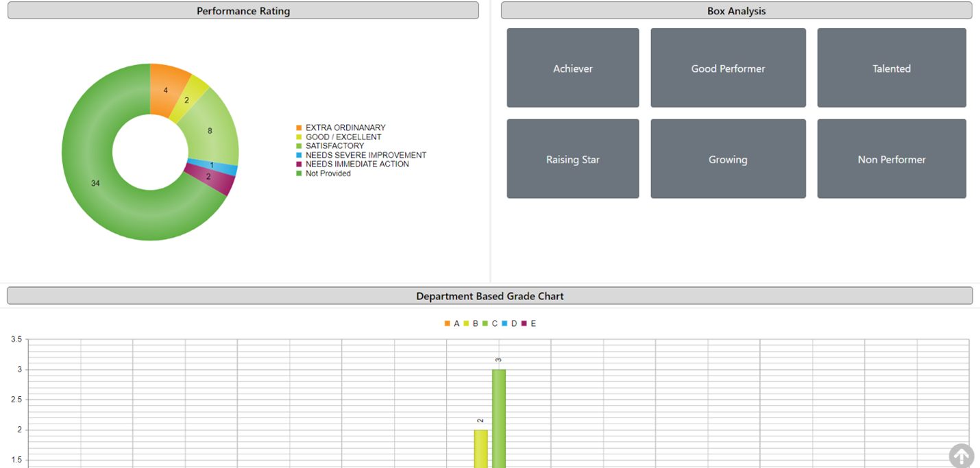Viewport: 980px width, 468px height.
Task: Select the Not Provided donut slice labeled 34
Action: pos(95,184)
